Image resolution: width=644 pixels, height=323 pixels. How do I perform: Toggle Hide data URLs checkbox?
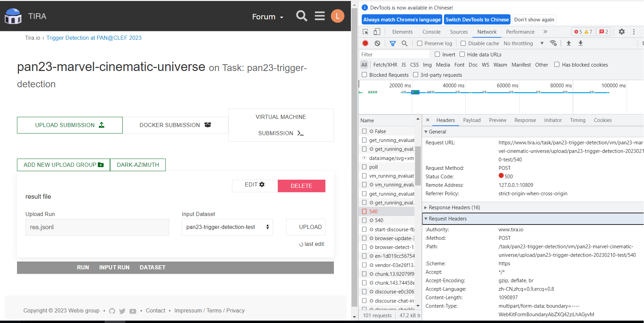[x=462, y=54]
